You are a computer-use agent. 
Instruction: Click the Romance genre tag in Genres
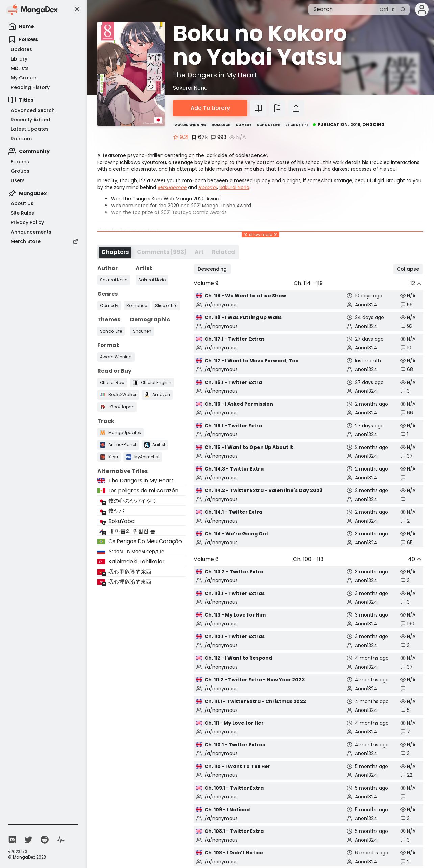137,306
